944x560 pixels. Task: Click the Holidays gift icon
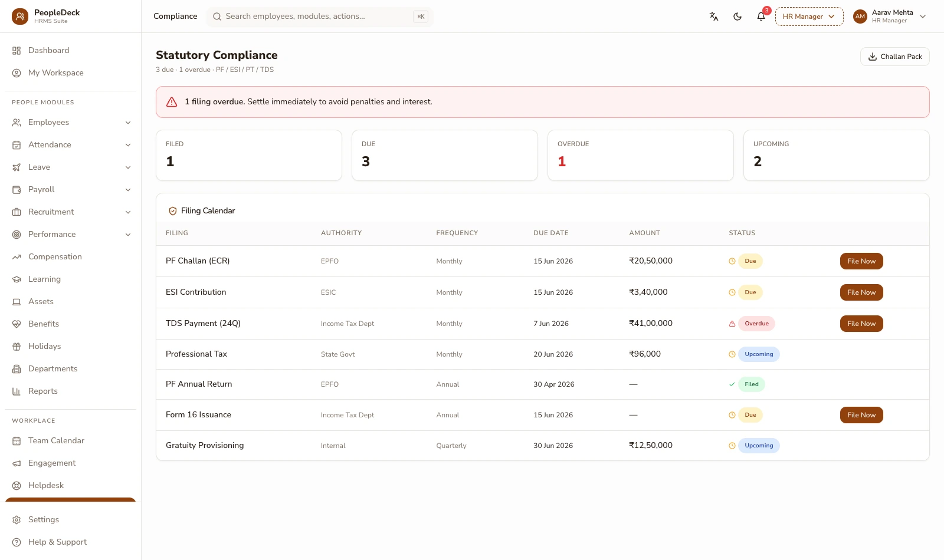coord(17,347)
